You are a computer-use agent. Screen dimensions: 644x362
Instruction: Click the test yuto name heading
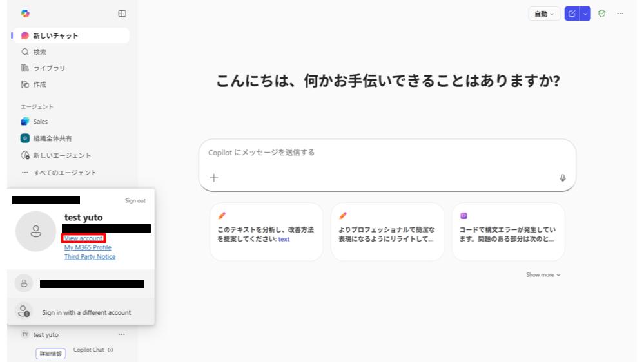tap(83, 218)
